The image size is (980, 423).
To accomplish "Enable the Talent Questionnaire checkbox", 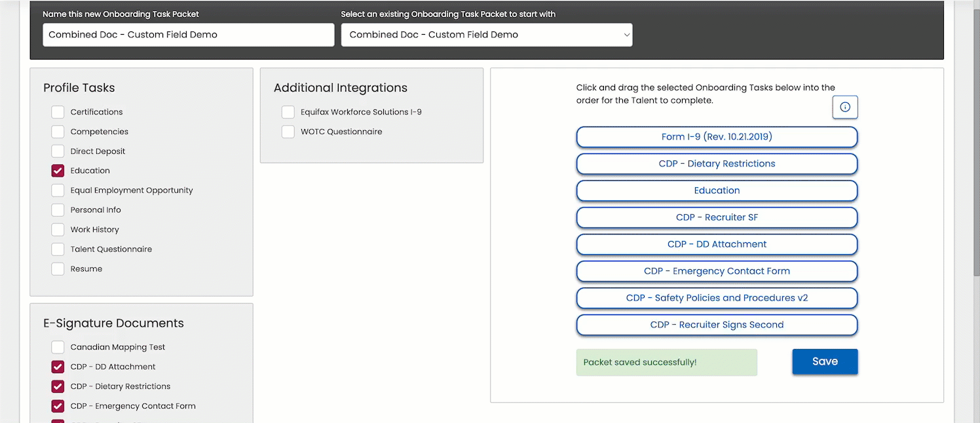I will click(58, 249).
